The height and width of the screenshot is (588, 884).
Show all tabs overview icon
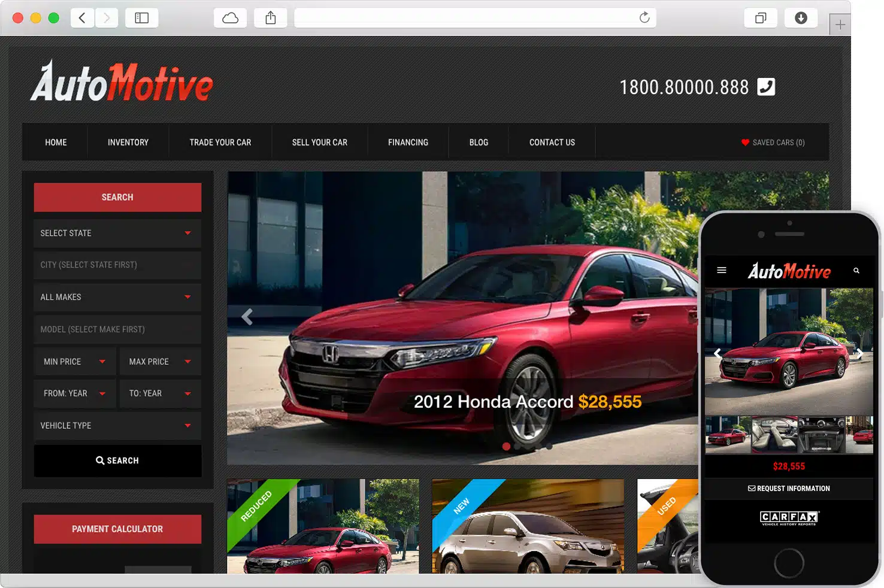[761, 18]
